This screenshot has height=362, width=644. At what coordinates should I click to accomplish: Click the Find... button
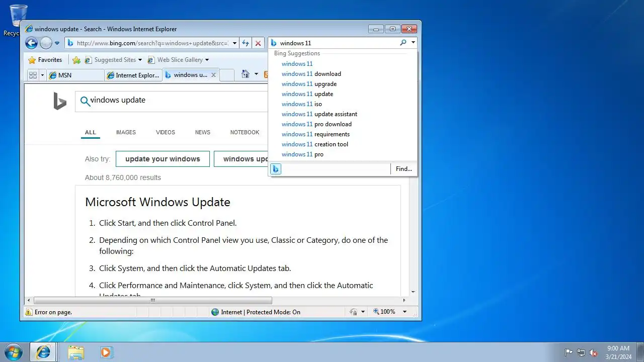[x=404, y=169]
